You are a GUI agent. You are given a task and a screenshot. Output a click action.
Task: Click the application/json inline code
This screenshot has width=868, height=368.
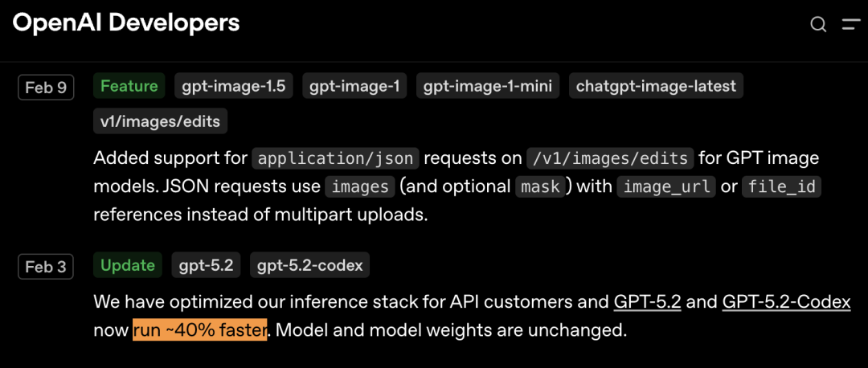(334, 158)
